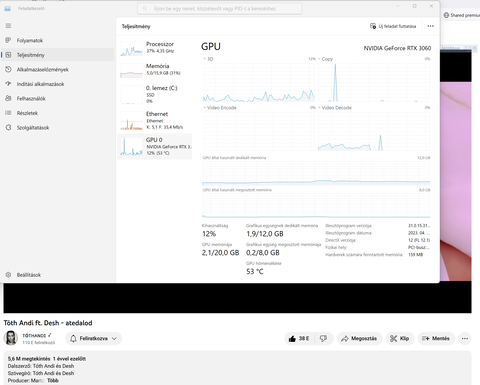This screenshot has width=480, height=385.
Task: Open Szolgáltatások in the sidebar
Action: [x=57, y=127]
